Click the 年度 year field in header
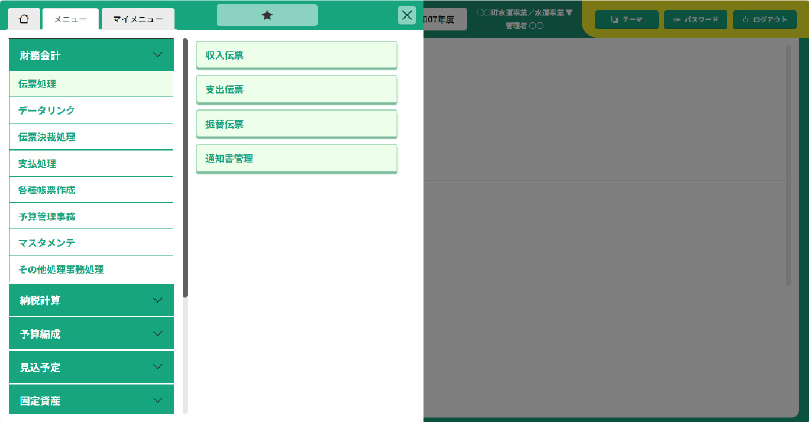Screen dimensions: 810x423 click(x=445, y=20)
